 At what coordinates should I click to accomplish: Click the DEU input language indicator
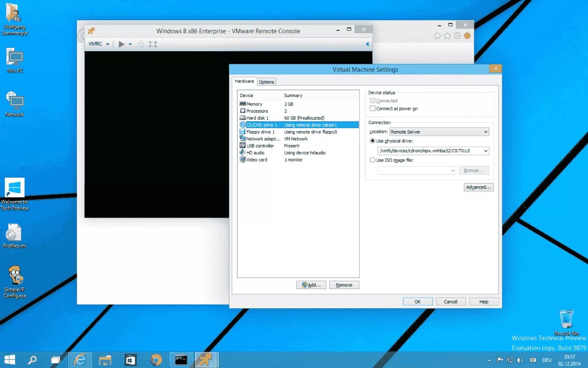547,360
